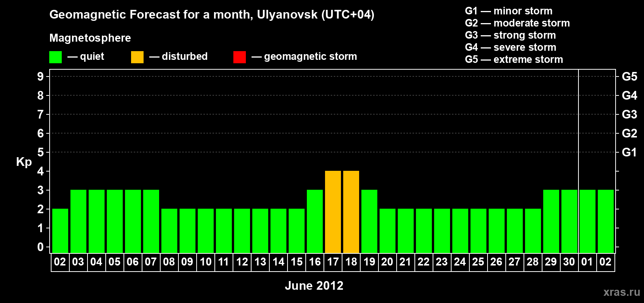Click the green bar above date 29
Viewport: 644px width, 303px height.
click(x=551, y=222)
